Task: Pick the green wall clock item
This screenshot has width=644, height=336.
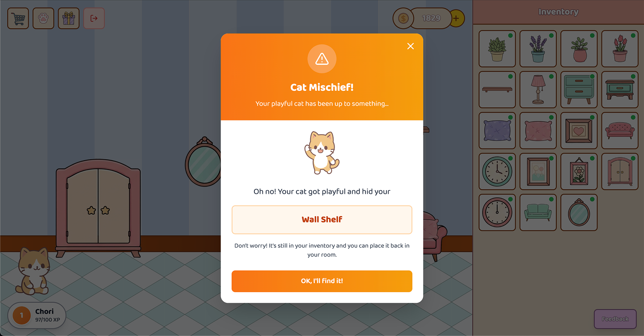Action: 497,171
